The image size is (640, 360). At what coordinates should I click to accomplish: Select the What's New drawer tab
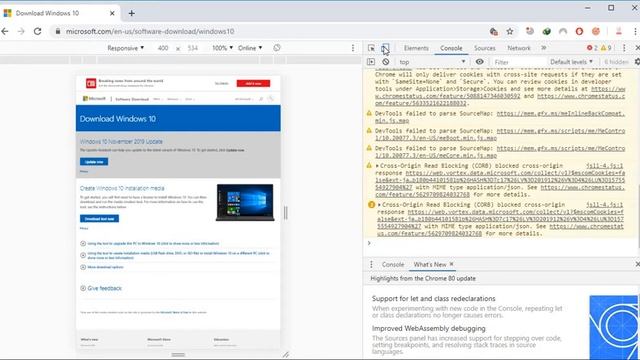tap(430, 264)
